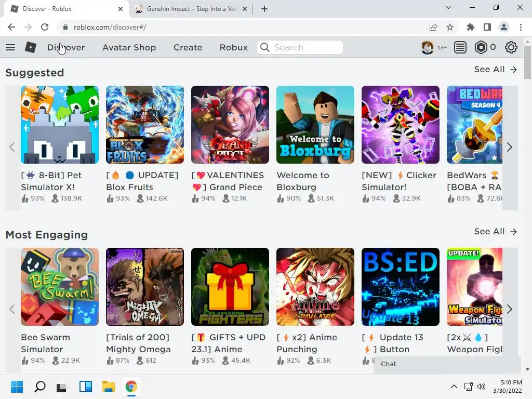
Task: Open Blox Fruits thumbnail
Action: [x=145, y=125]
